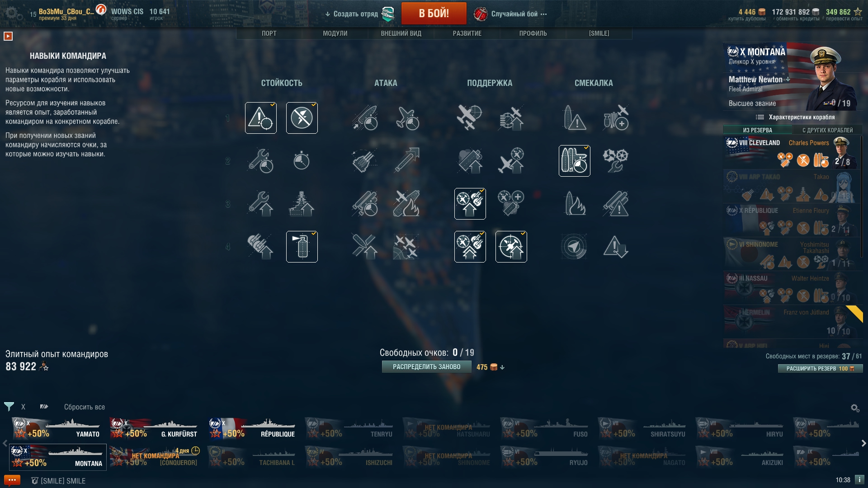Select the wrench with timer skill icon
Screen dimensions: 868x488
tap(261, 161)
